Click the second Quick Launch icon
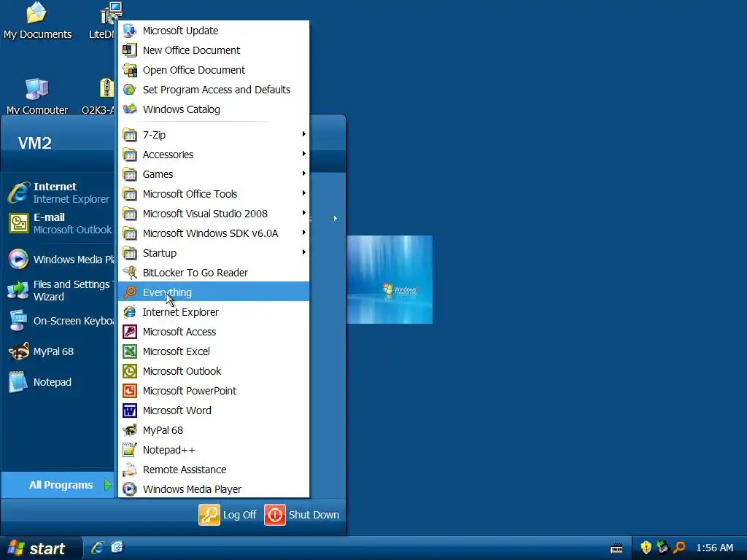 pyautogui.click(x=117, y=548)
